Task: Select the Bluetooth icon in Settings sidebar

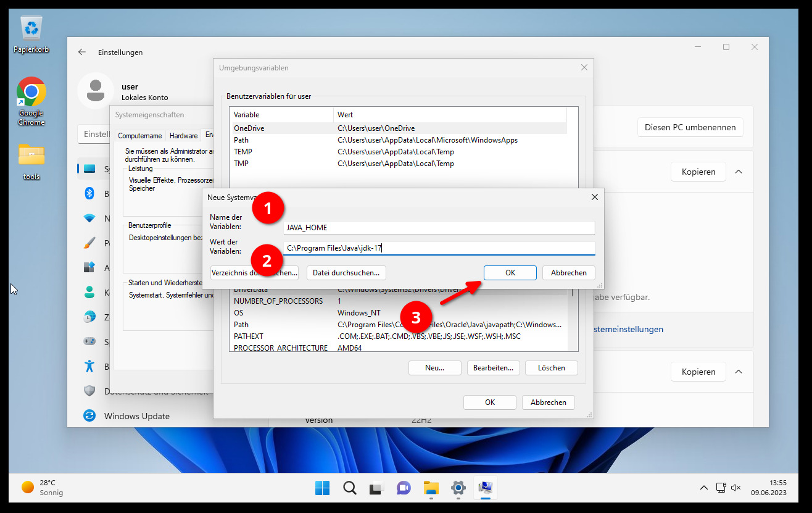Action: [89, 194]
